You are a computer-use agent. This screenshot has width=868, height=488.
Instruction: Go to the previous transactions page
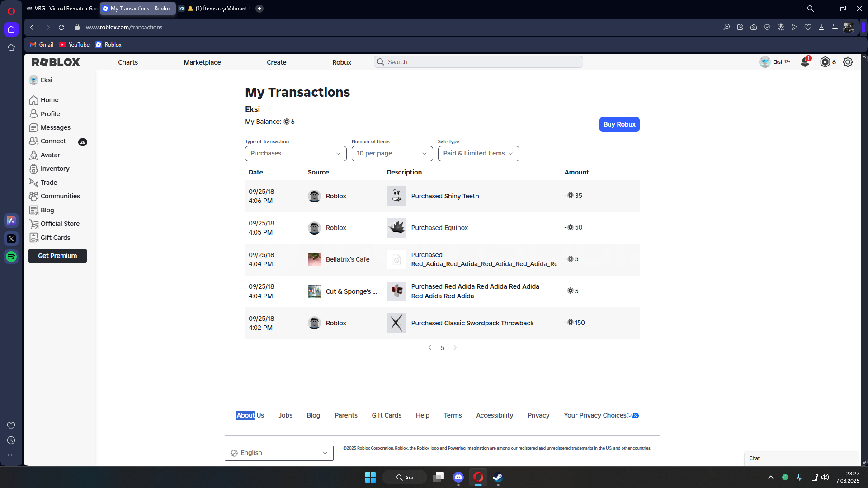(x=430, y=348)
